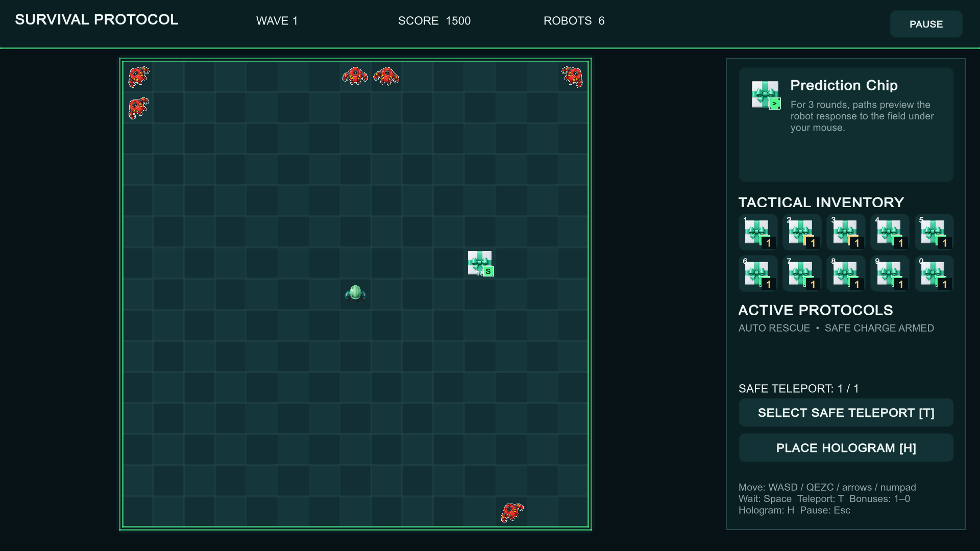Use inventory slot 1 bonus
The height and width of the screenshot is (551, 980).
tap(758, 232)
